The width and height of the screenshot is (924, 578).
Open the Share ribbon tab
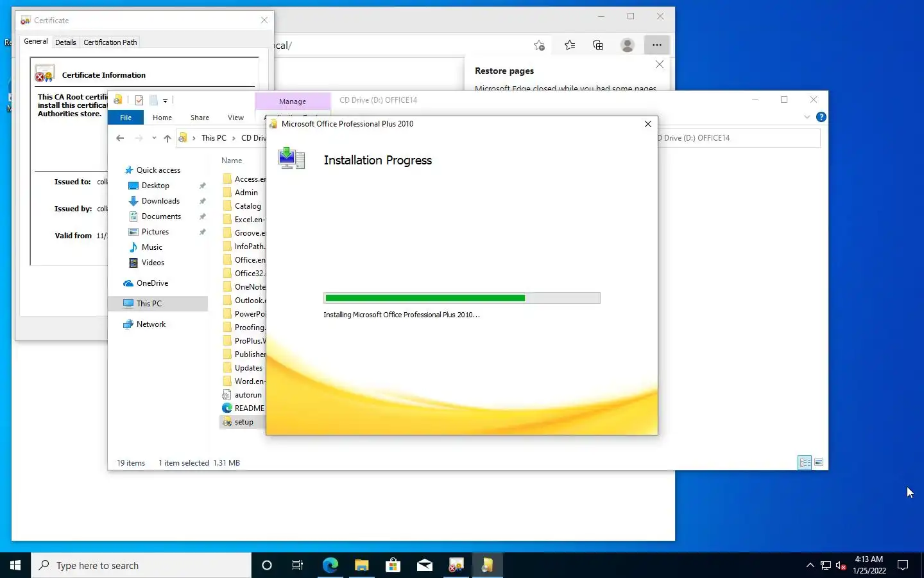[x=200, y=118]
